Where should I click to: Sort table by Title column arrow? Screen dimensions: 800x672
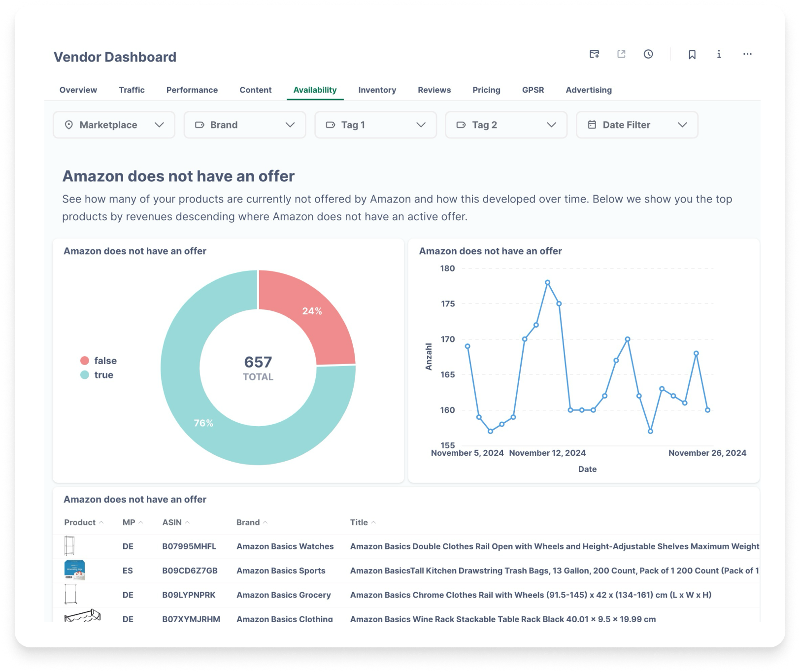[373, 522]
